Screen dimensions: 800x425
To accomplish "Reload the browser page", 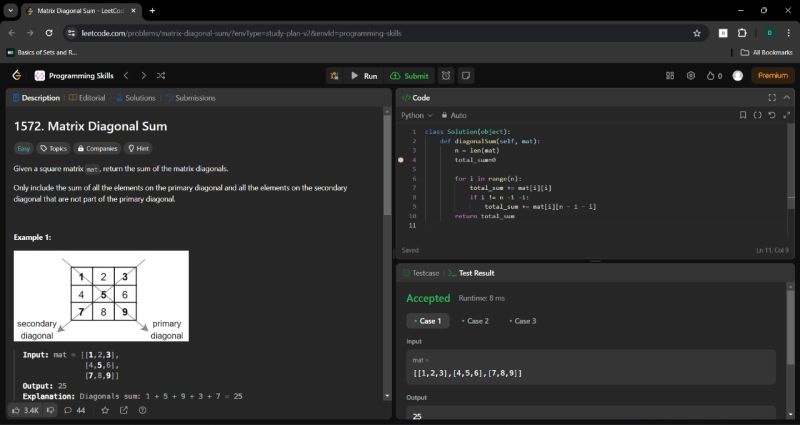I will (x=49, y=33).
